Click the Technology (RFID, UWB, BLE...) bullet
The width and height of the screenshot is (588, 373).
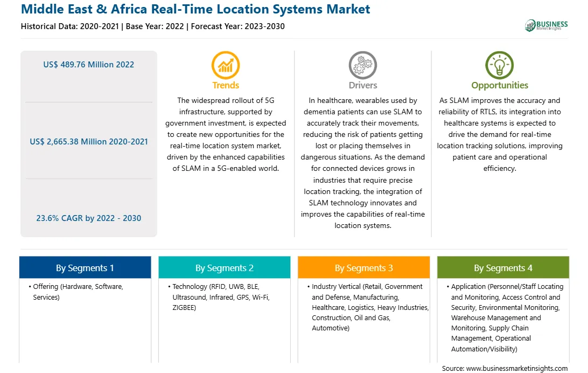coord(221,297)
